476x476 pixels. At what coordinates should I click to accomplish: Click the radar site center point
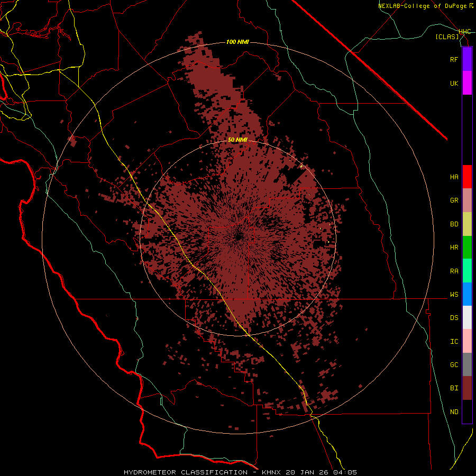coord(238,237)
